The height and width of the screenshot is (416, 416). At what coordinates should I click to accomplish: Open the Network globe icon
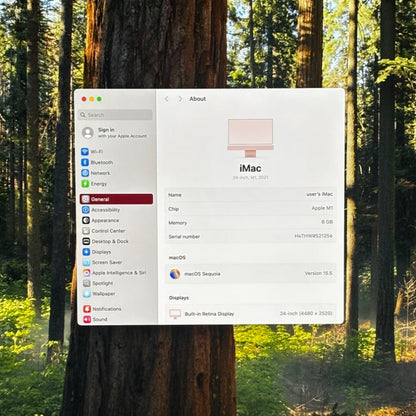pyautogui.click(x=85, y=173)
